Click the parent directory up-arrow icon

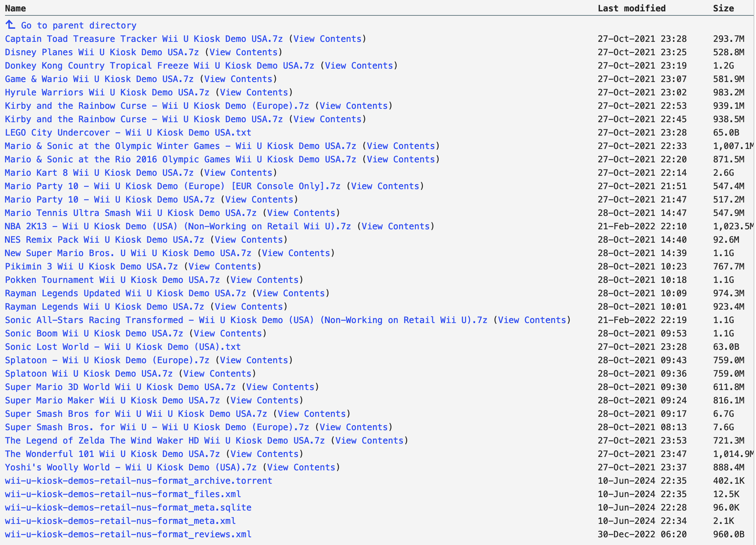(x=10, y=24)
